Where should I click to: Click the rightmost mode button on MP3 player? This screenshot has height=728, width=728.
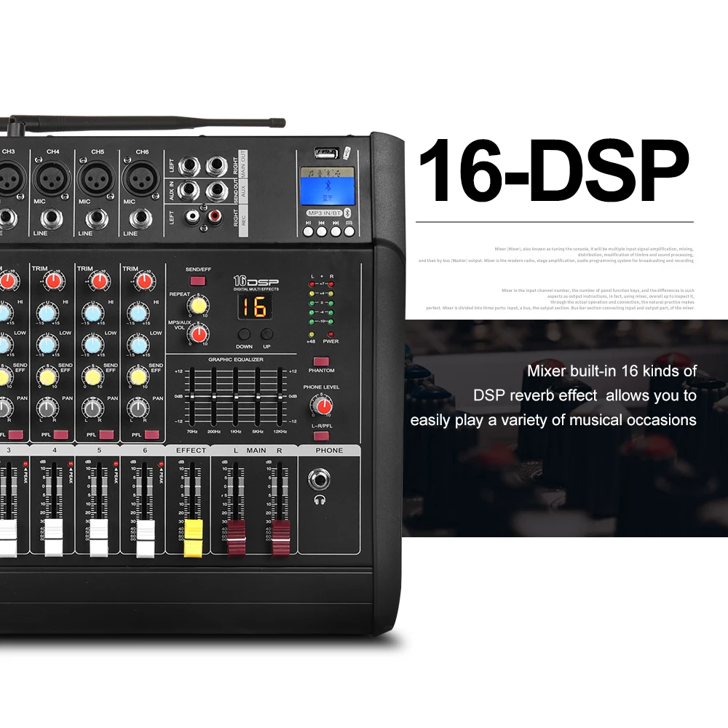349,232
